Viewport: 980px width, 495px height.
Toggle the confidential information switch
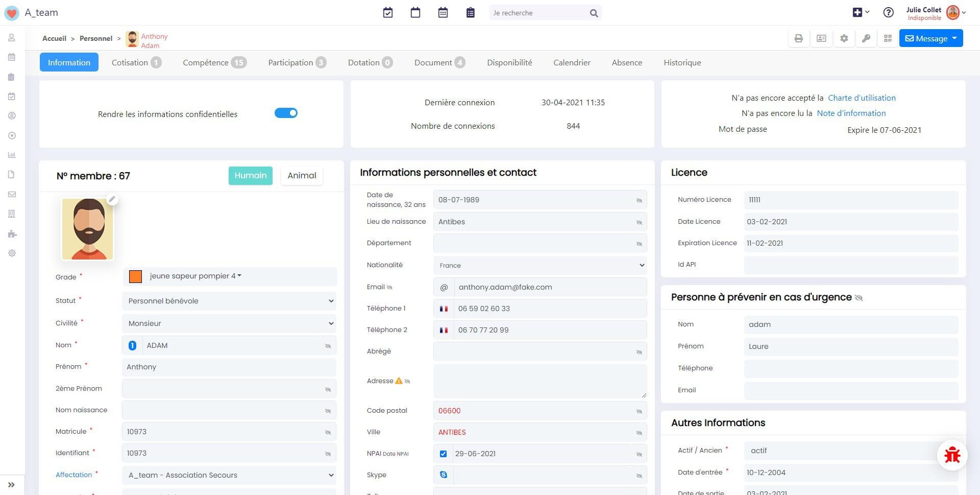pos(286,113)
